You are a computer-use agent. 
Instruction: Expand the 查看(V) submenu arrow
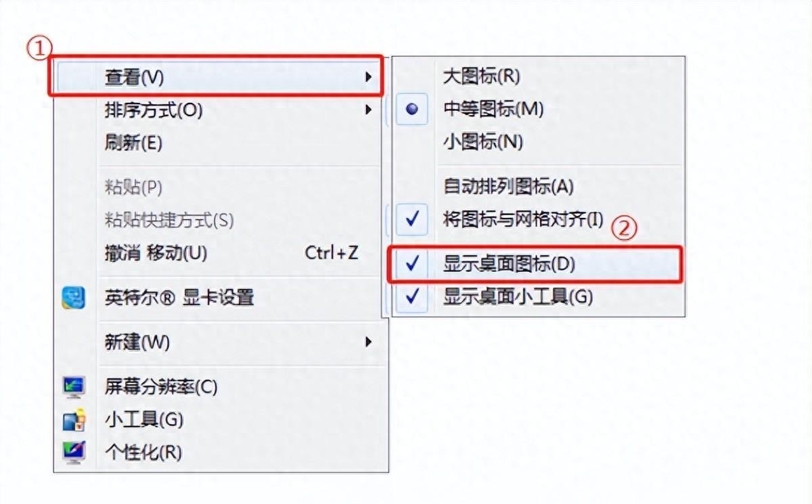coord(368,77)
